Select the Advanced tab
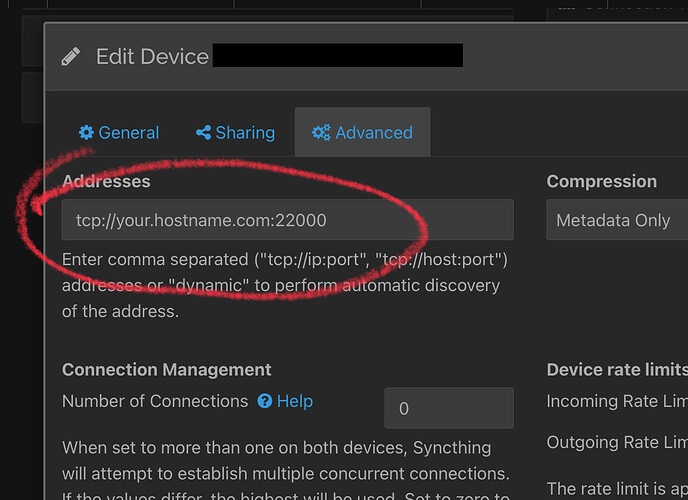 click(362, 132)
